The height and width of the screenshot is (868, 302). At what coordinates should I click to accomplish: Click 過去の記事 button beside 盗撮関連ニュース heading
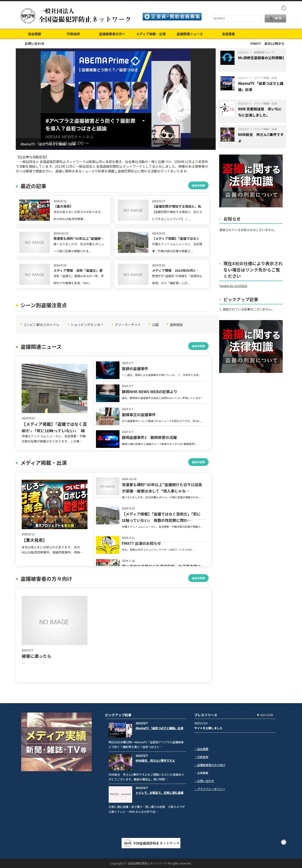(x=199, y=346)
